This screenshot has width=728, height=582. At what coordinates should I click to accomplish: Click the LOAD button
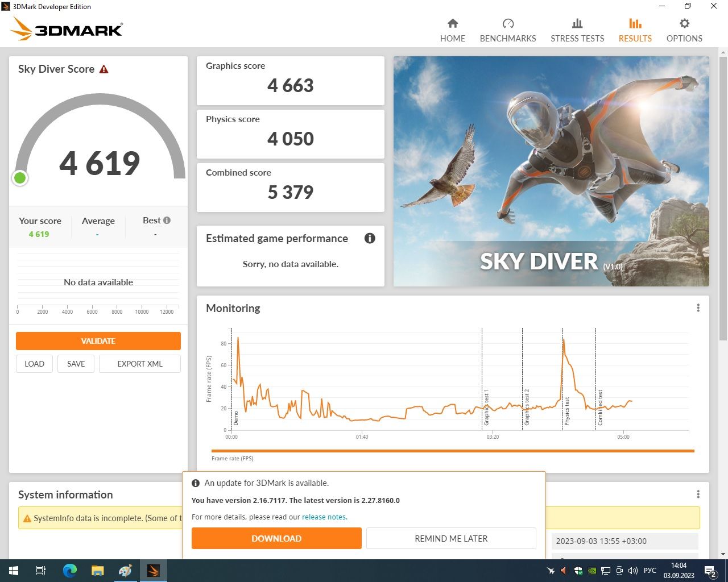(34, 364)
